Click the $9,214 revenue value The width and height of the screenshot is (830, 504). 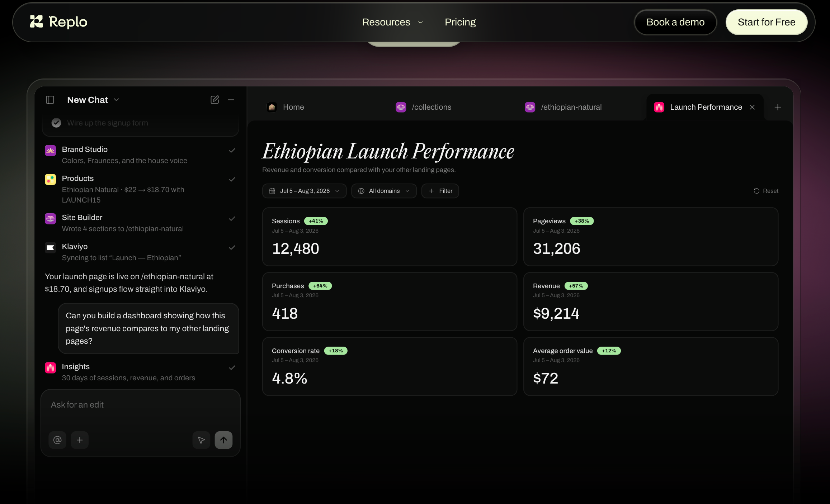click(556, 314)
